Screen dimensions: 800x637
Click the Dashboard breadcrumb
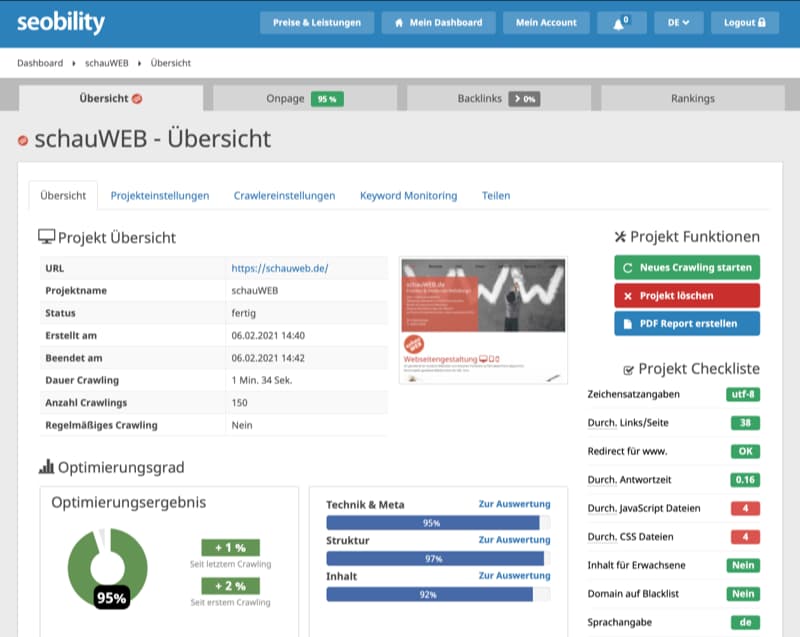(40, 63)
